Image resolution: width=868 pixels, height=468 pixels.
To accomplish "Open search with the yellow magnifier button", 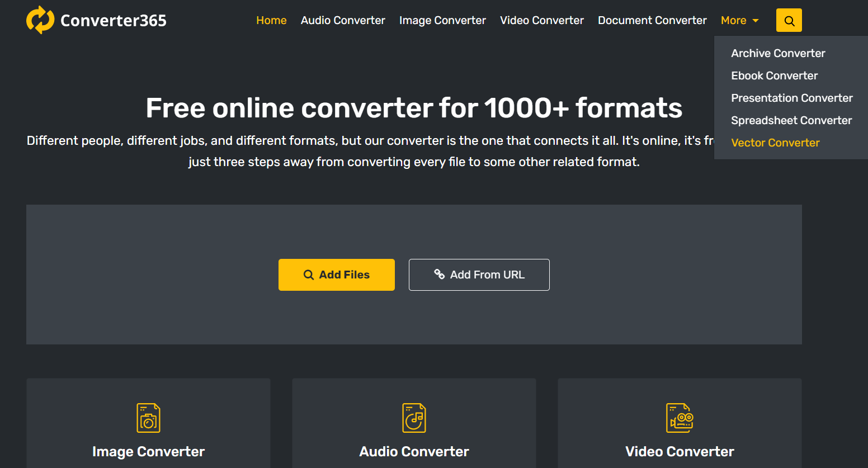I will coord(789,20).
